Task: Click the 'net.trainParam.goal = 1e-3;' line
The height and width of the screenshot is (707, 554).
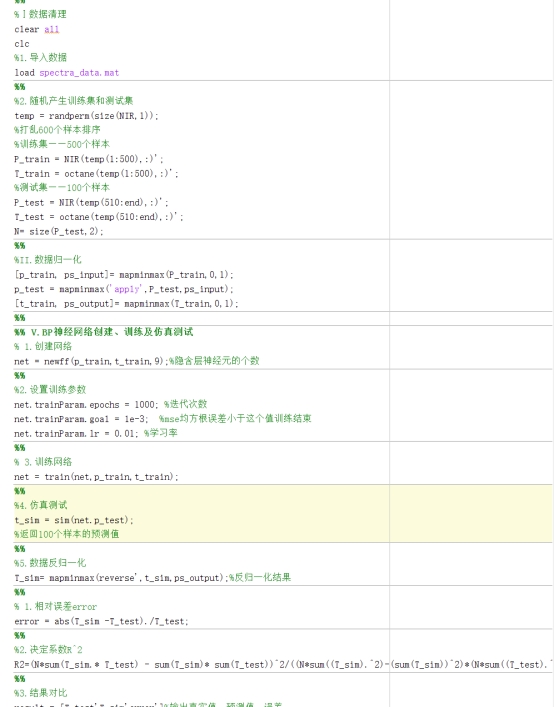Action: (163, 419)
